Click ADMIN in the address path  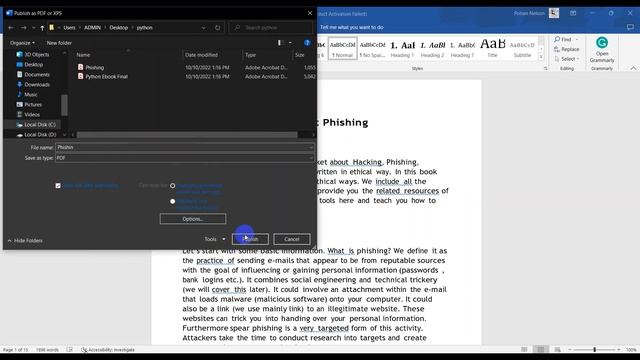click(x=92, y=28)
